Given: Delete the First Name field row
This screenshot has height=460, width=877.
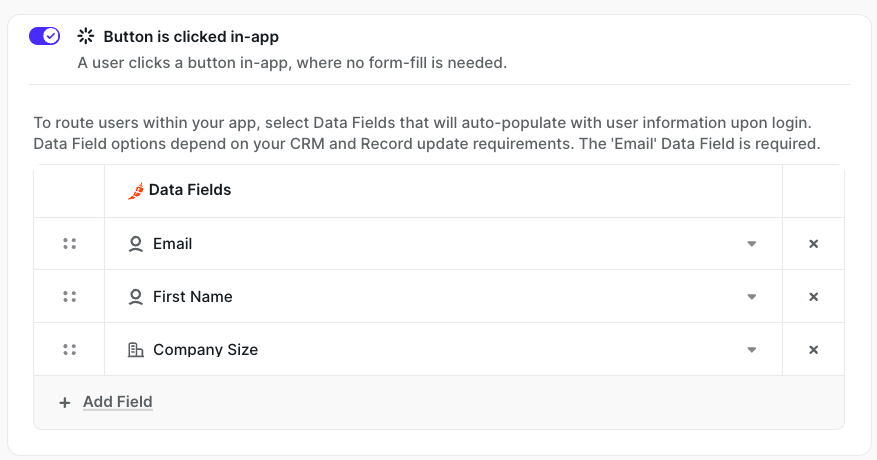Looking at the screenshot, I should click(x=813, y=297).
